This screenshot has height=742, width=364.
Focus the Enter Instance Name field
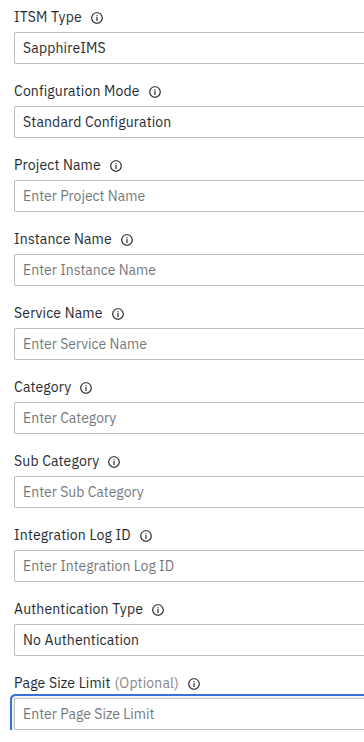pos(189,270)
